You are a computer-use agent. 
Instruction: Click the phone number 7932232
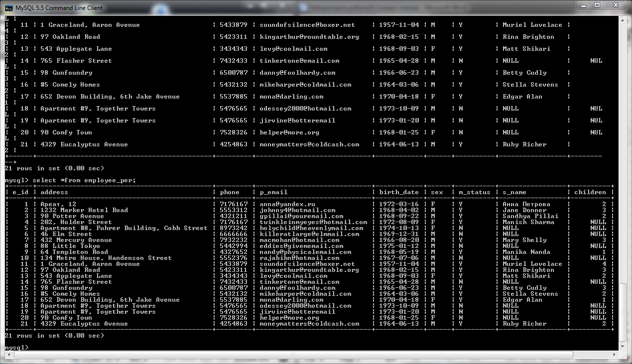click(x=234, y=240)
